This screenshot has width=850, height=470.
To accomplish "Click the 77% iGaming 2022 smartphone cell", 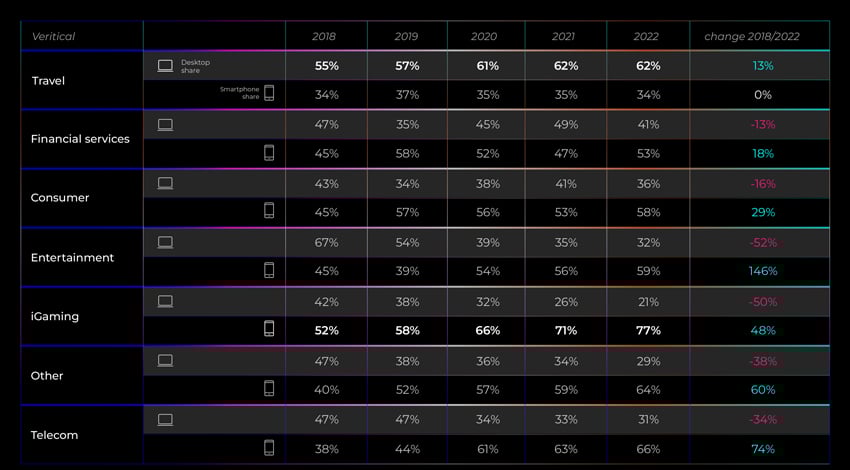I will (648, 330).
